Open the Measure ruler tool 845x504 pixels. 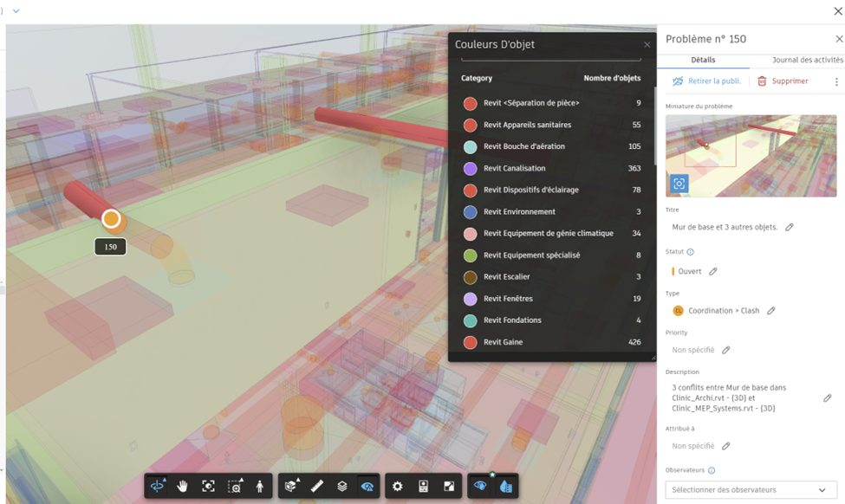(x=316, y=486)
